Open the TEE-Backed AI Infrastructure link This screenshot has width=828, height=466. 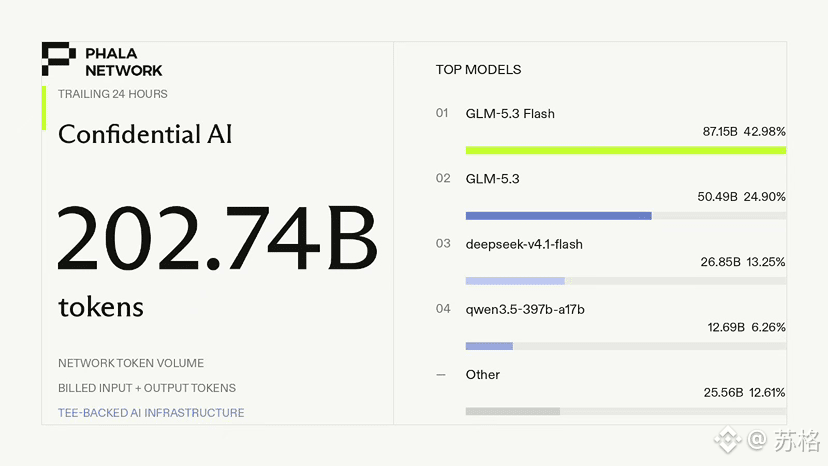click(151, 413)
